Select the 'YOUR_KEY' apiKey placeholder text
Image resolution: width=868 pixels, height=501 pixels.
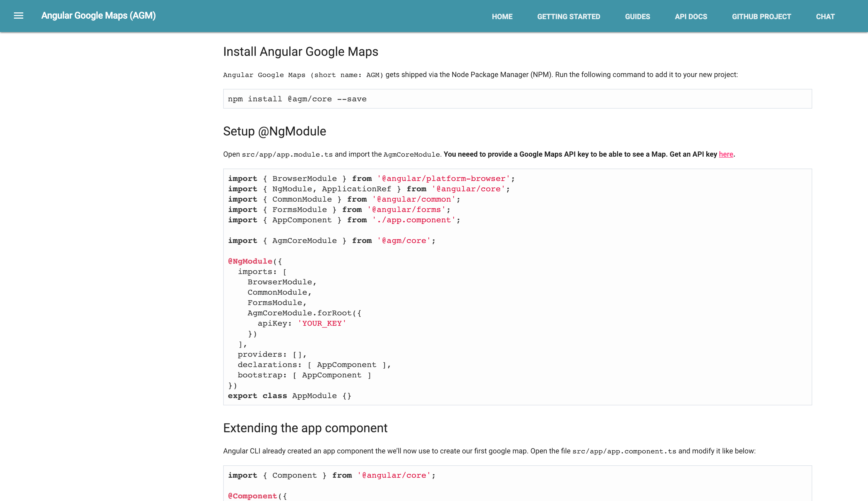(322, 323)
